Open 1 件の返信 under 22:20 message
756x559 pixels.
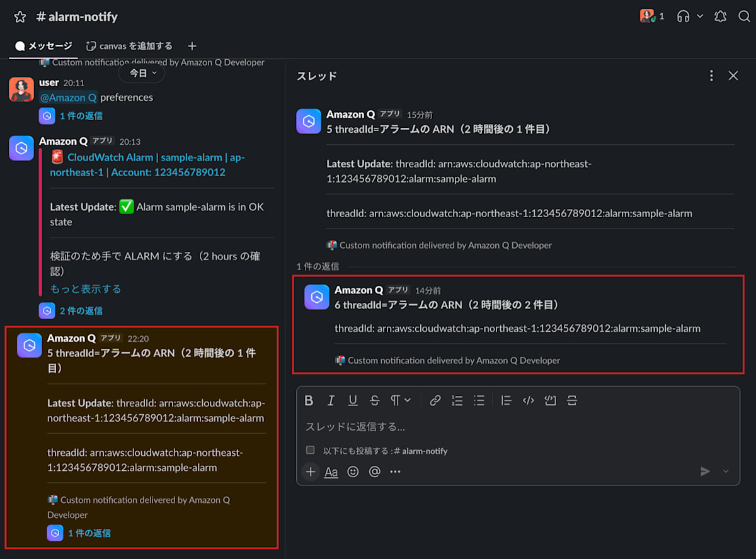(x=89, y=533)
